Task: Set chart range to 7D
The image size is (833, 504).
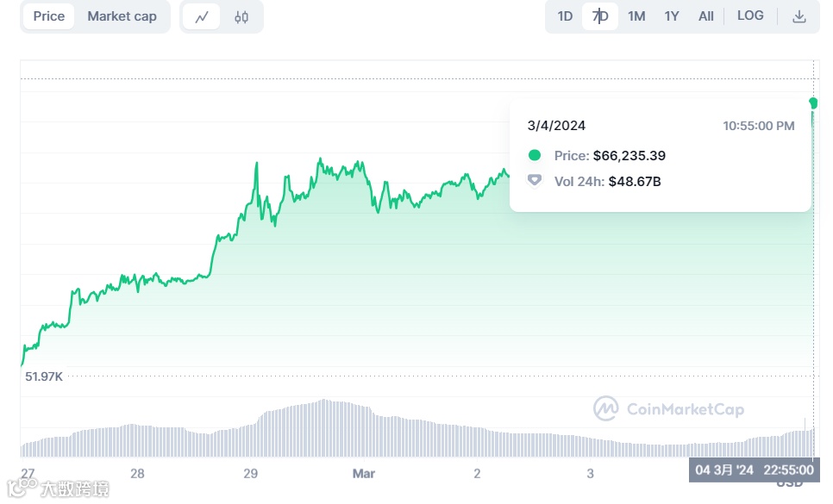Action: point(600,16)
